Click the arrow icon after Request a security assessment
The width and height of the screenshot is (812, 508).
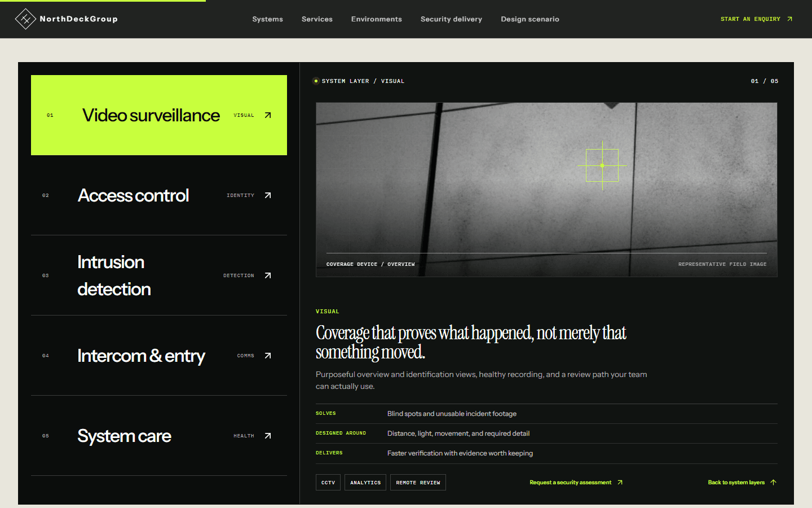(x=620, y=483)
